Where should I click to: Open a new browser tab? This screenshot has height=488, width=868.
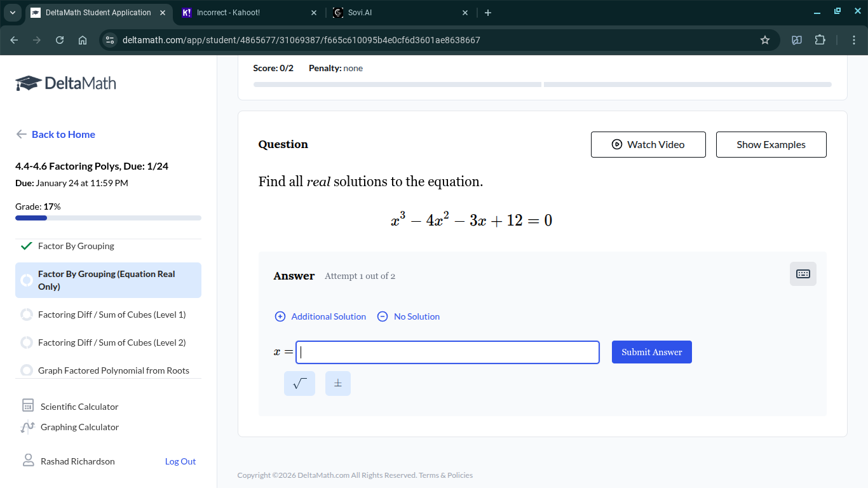pos(488,13)
